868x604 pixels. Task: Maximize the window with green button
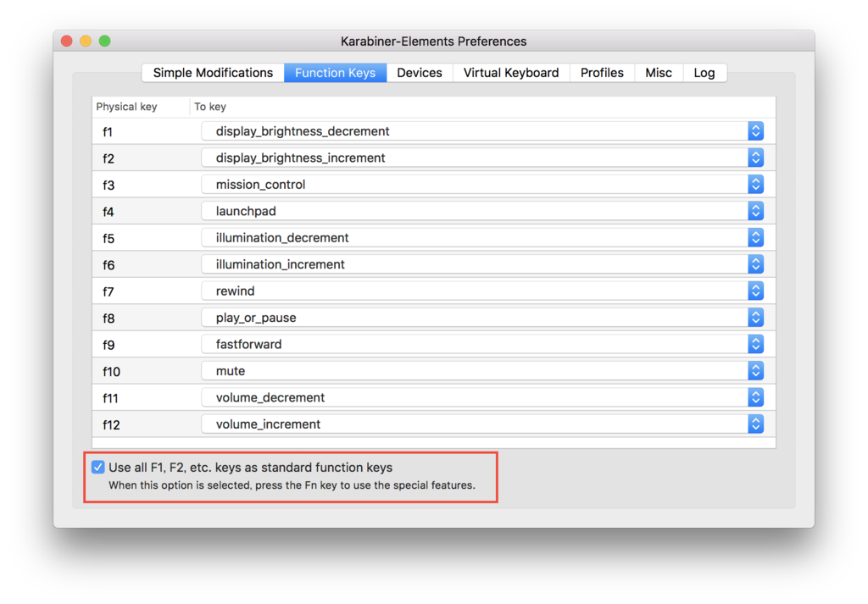pos(104,41)
